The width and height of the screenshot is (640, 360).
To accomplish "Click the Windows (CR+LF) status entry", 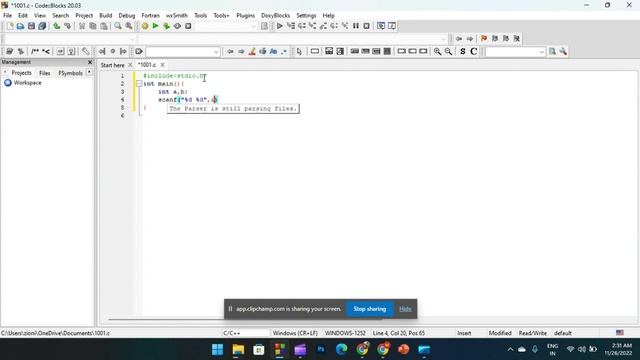I will coord(295,333).
